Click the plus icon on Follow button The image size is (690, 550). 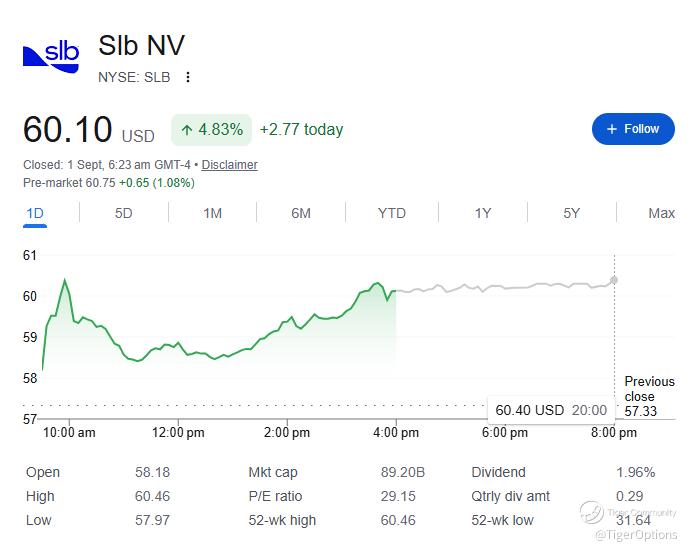click(612, 129)
